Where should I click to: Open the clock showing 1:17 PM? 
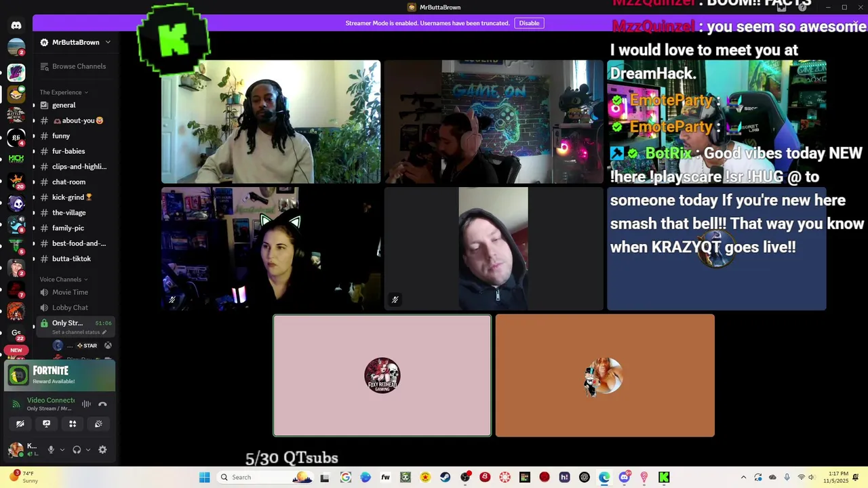click(835, 477)
